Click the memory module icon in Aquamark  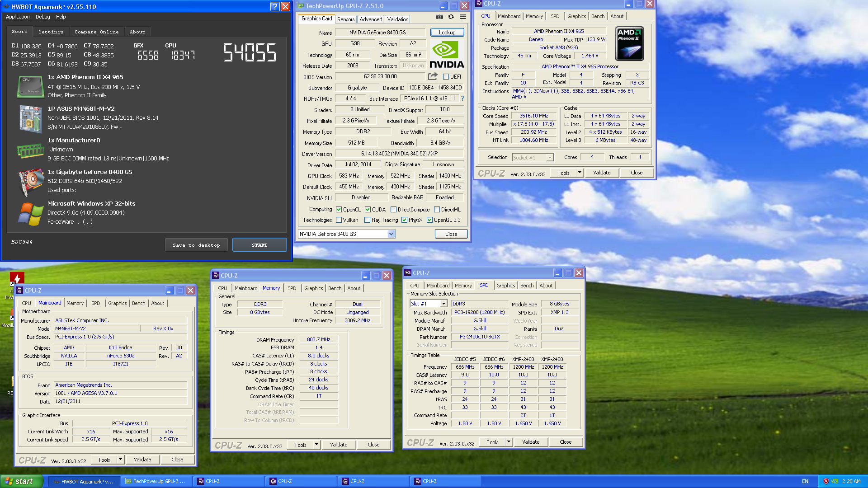30,150
